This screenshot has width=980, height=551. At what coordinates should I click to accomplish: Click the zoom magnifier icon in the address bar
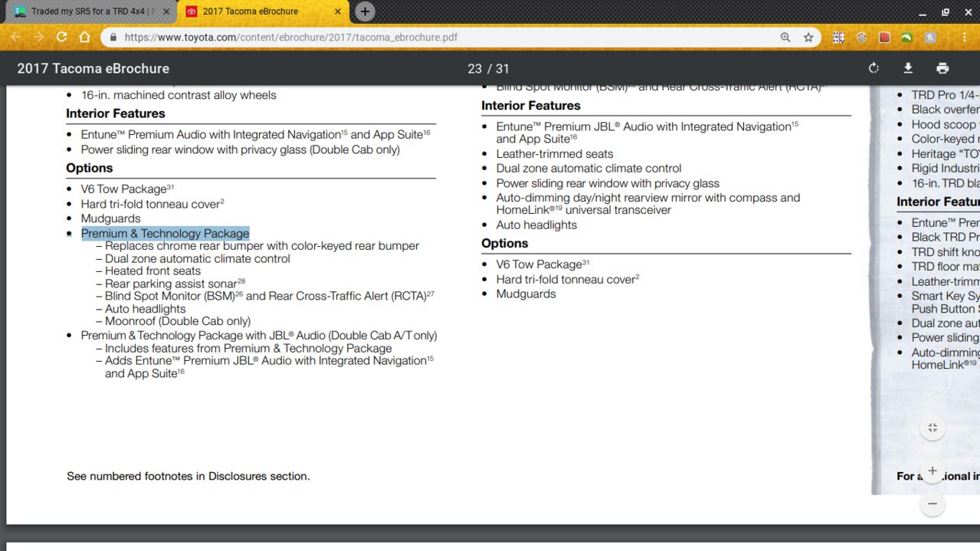coord(785,37)
